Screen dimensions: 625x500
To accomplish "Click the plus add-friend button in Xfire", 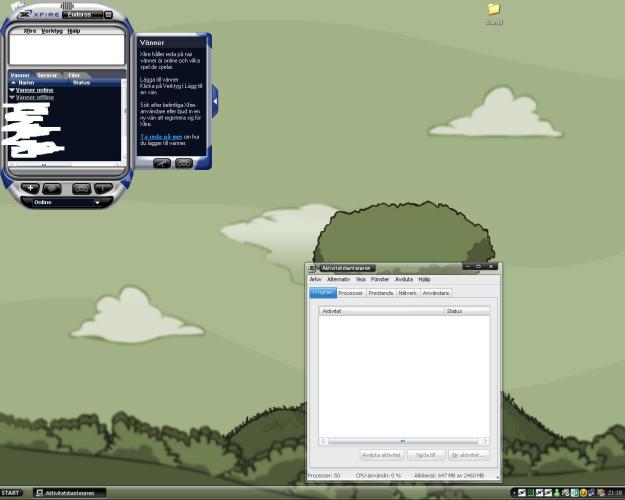I will [31, 188].
